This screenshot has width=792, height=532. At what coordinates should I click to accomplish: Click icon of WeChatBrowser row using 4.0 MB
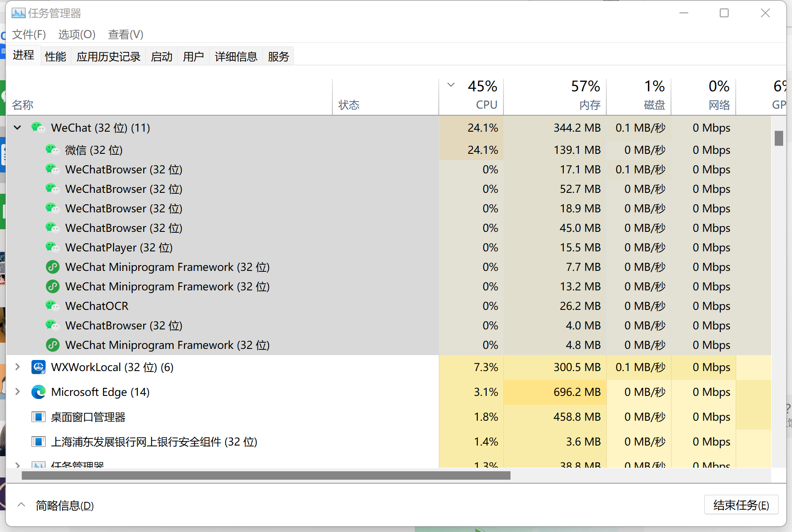click(53, 325)
